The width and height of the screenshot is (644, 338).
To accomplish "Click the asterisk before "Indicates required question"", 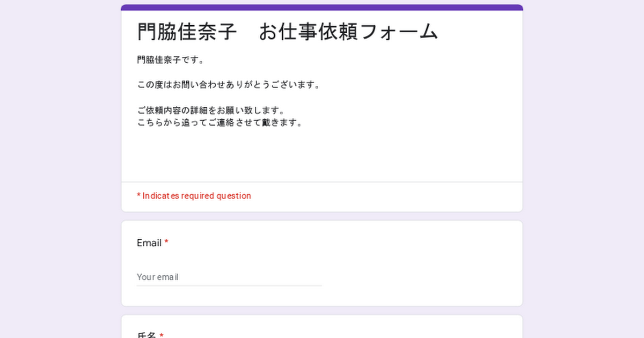I will pos(138,196).
